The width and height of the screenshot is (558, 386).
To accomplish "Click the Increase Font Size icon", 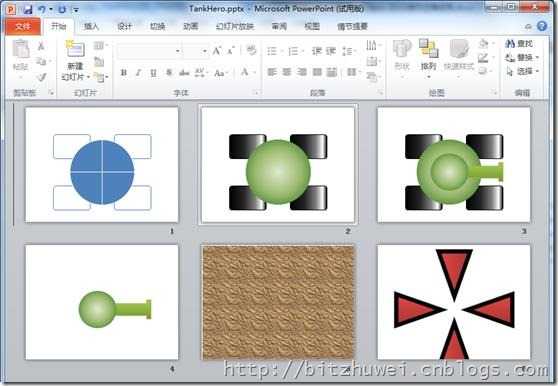I will tap(217, 51).
